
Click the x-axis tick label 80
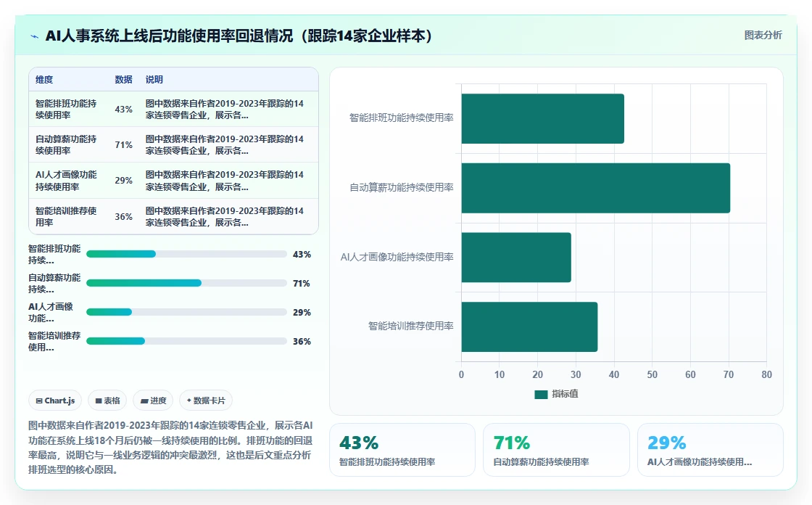(766, 374)
